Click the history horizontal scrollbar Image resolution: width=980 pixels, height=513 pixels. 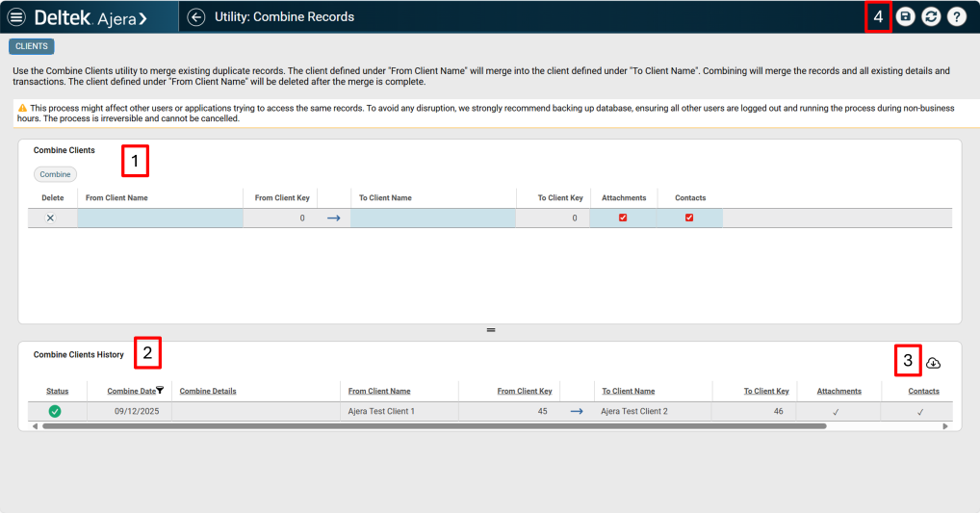(x=433, y=425)
